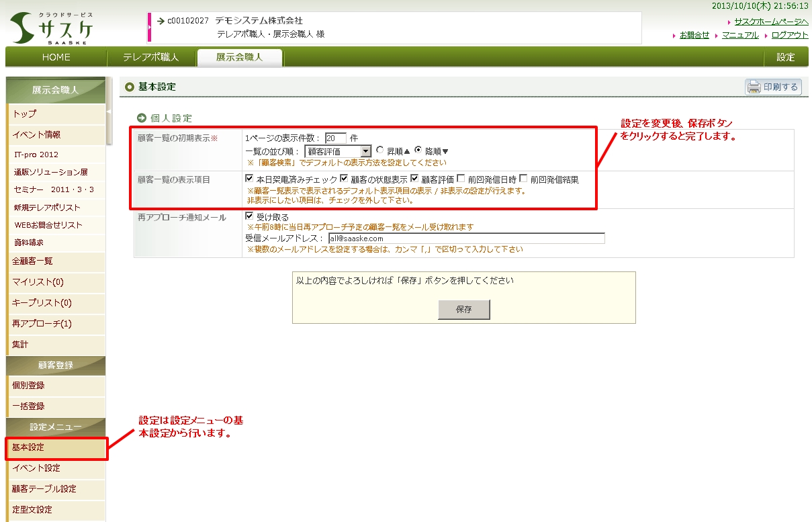
Task: Click the サスケ logo
Action: 52,28
